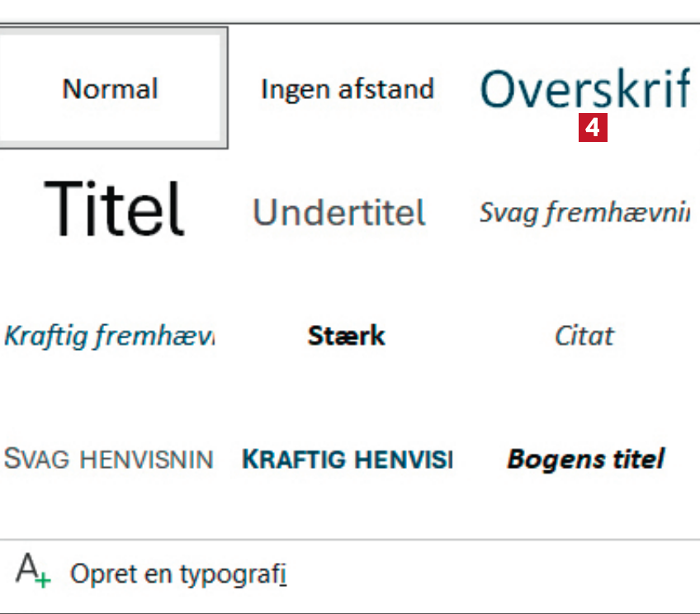The image size is (700, 614).
Task: Choose the largest black title preview
Action: [114, 210]
